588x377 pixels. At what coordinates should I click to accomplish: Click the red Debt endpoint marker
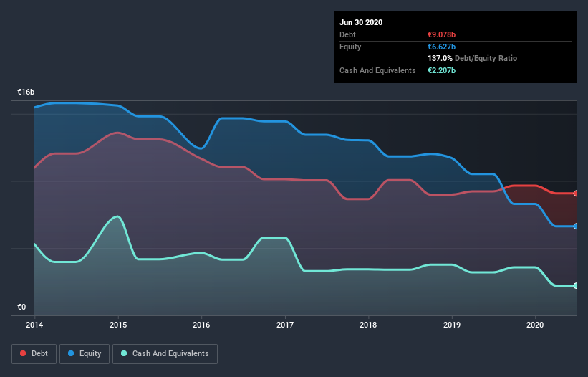coord(576,194)
